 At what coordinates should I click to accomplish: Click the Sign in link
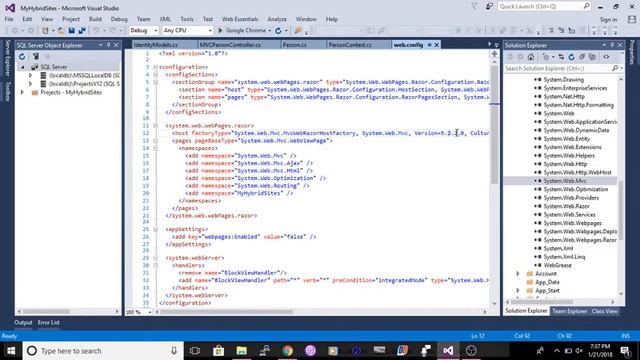(x=608, y=20)
